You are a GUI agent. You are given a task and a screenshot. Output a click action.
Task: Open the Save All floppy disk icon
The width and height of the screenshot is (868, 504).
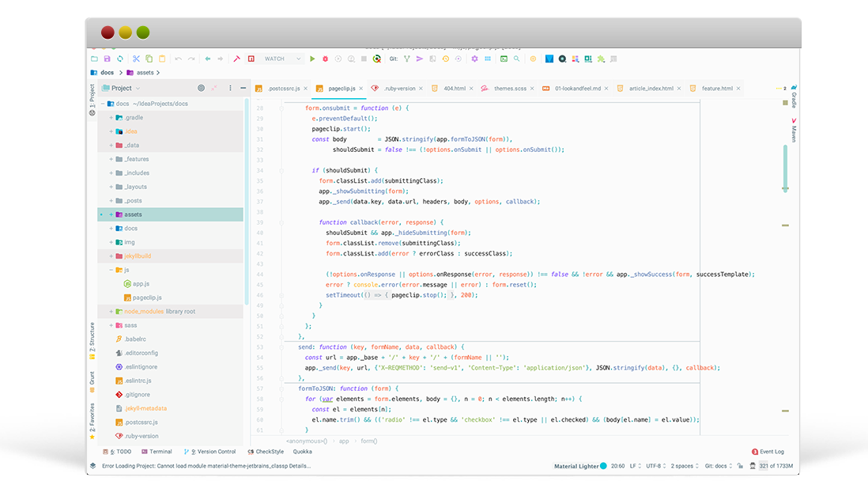pyautogui.click(x=107, y=59)
